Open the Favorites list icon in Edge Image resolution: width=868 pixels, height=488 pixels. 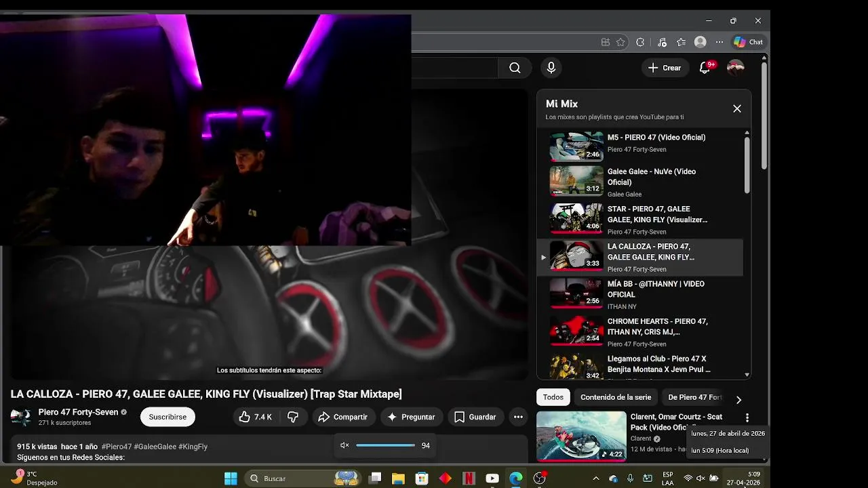click(682, 42)
